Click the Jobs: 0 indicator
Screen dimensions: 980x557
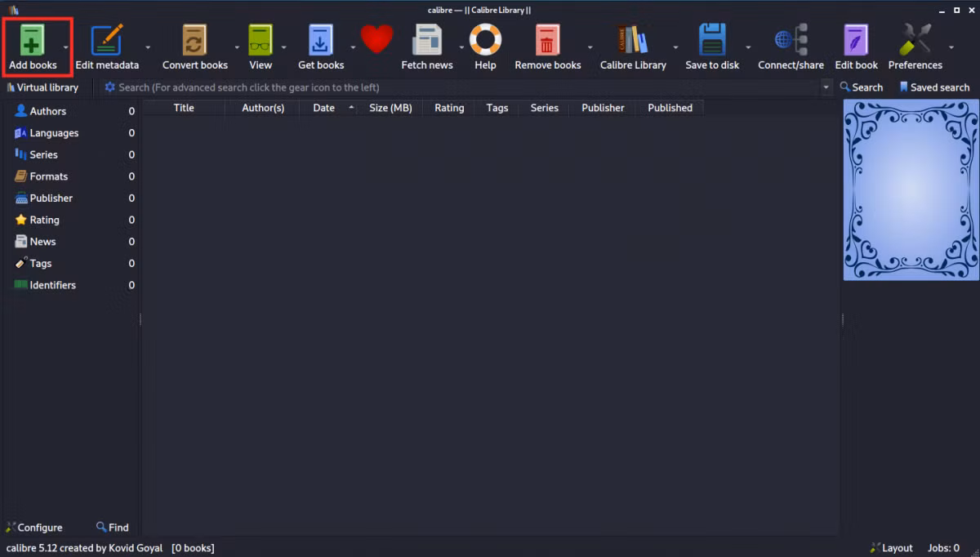tap(943, 548)
